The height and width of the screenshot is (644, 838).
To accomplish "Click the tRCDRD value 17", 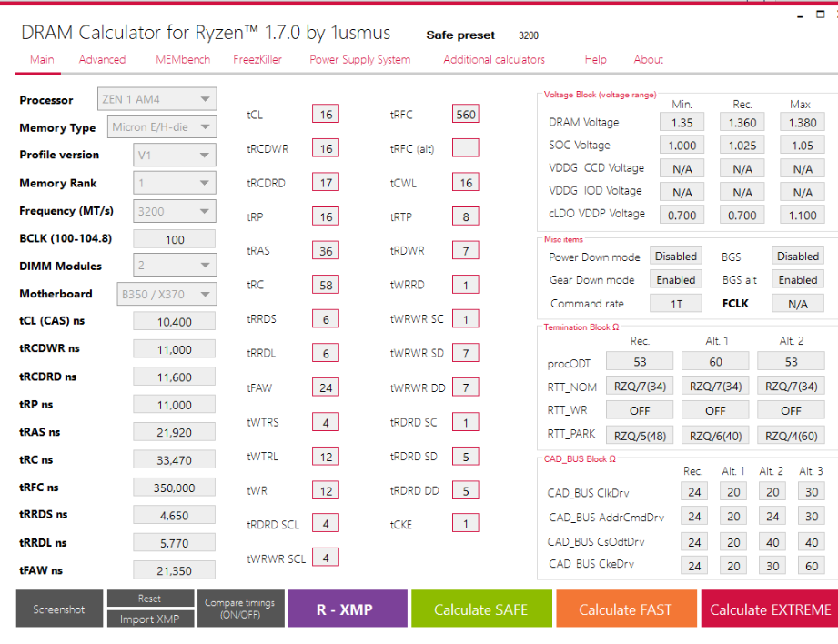I will click(x=326, y=183).
